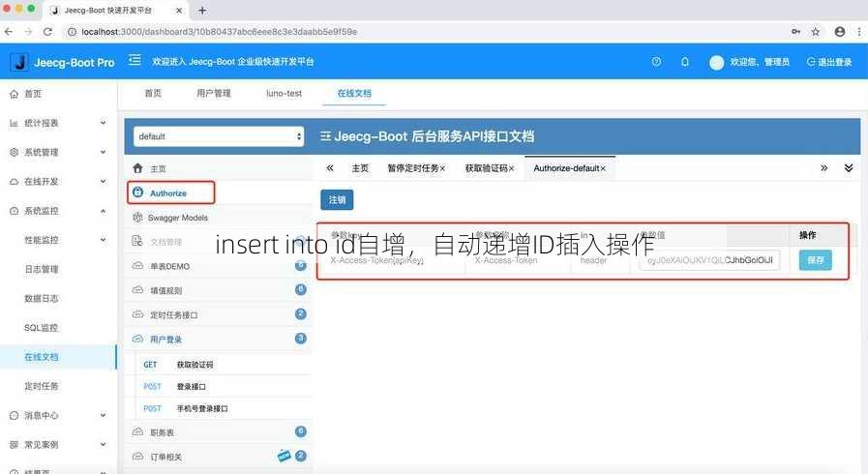Open the saved password key icon
Image resolution: width=868 pixels, height=474 pixels.
(796, 32)
